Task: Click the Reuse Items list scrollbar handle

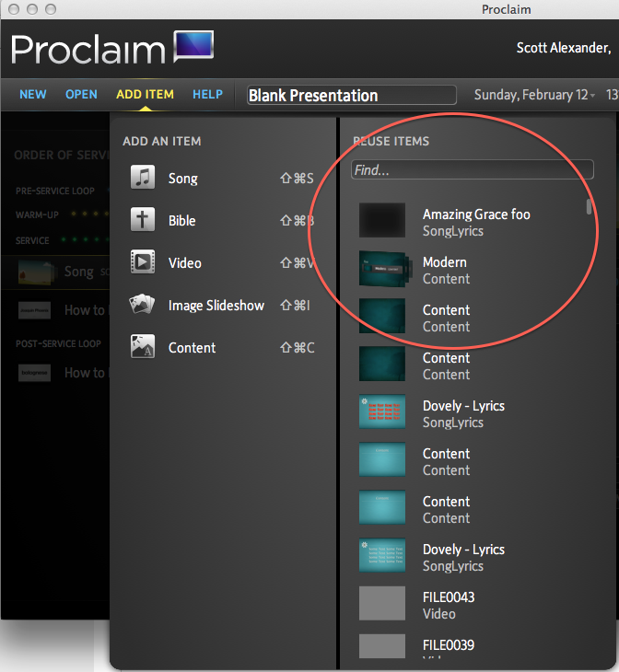Action: click(x=589, y=206)
